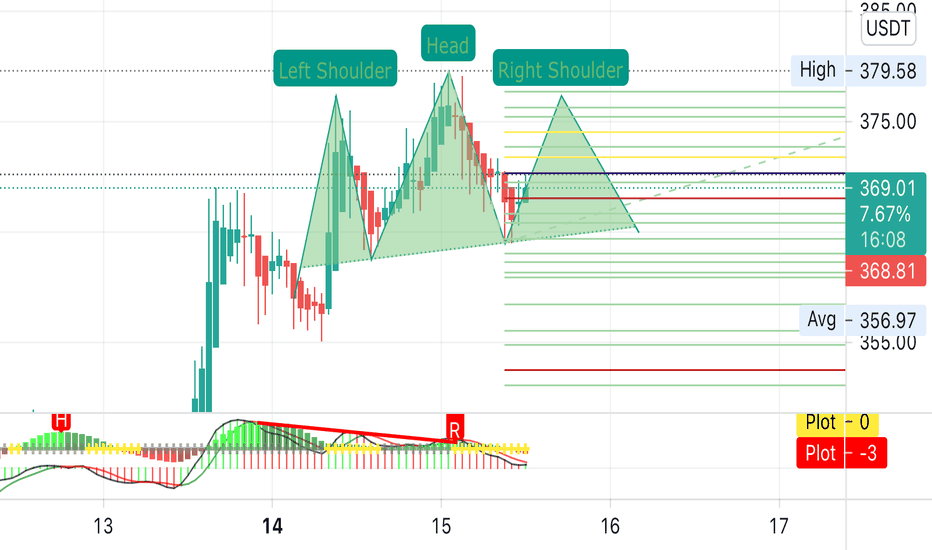This screenshot has width=932, height=550.
Task: Click the High 379.58 price label
Action: point(858,71)
